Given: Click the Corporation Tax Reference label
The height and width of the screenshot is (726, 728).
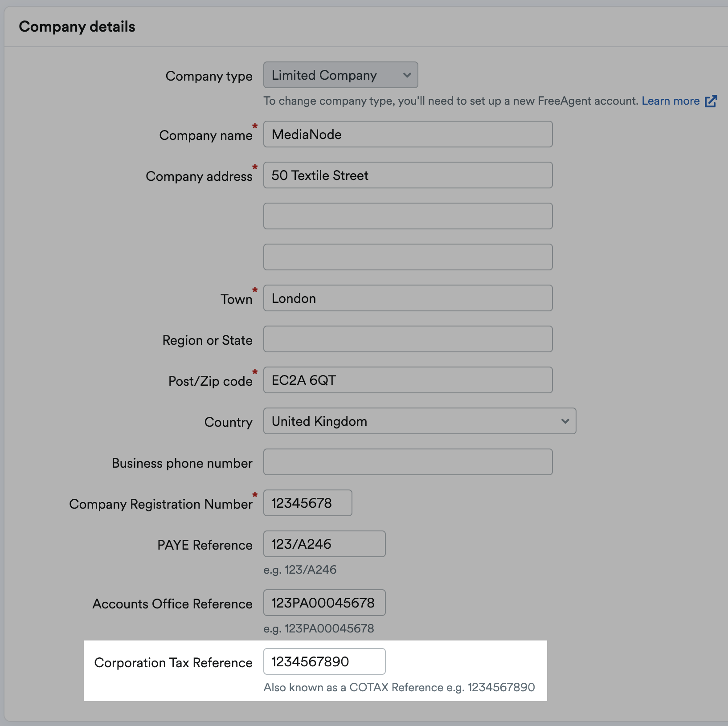Looking at the screenshot, I should pos(173,663).
